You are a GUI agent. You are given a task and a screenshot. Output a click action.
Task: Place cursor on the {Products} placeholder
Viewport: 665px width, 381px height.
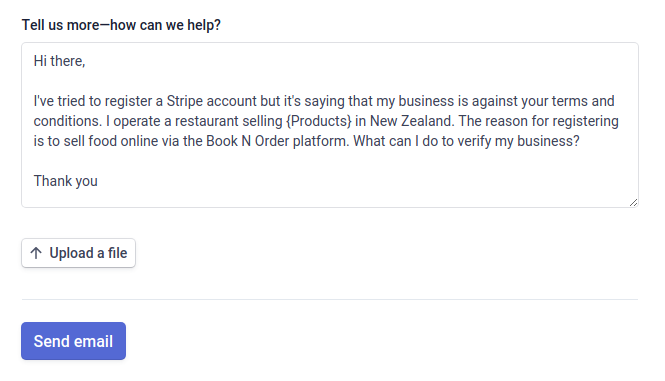pyautogui.click(x=319, y=121)
